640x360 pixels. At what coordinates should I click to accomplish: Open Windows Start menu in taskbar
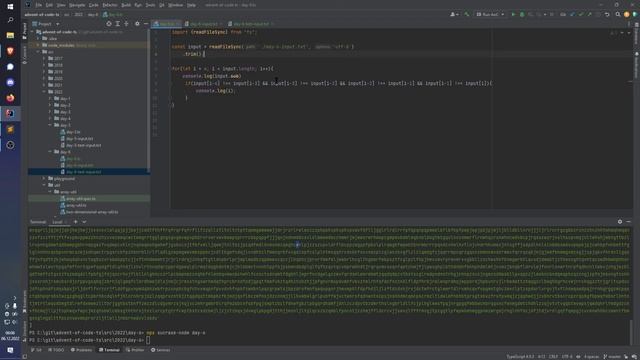(10, 7)
